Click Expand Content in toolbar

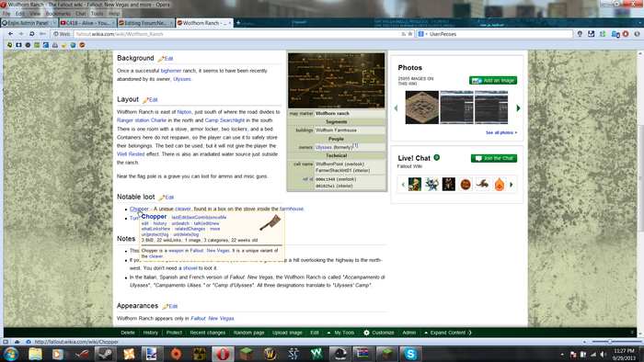[448, 333]
